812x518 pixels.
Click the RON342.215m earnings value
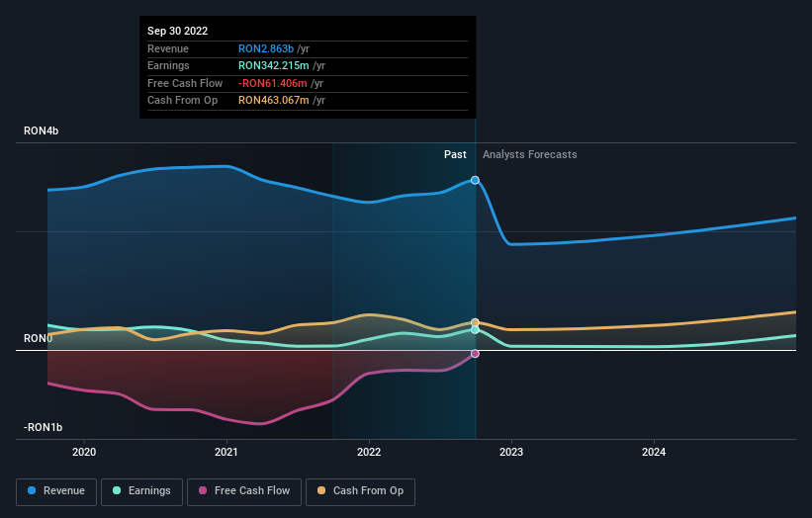[x=273, y=65]
